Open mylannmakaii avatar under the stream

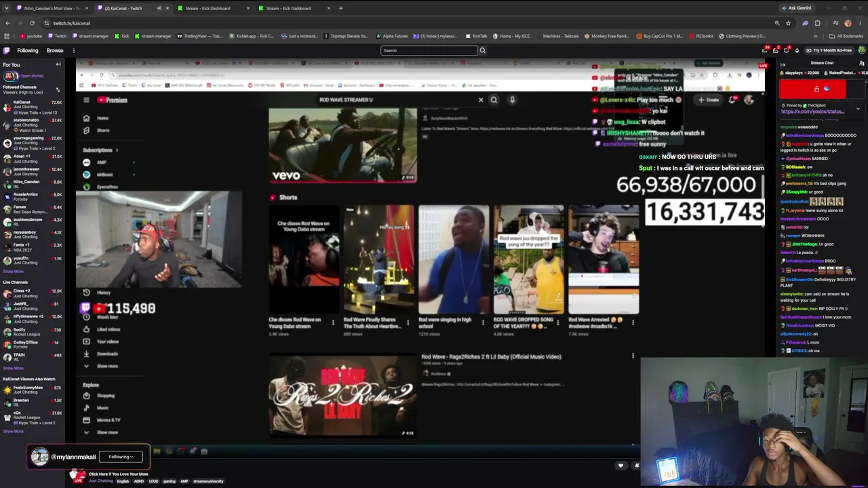[x=39, y=457]
